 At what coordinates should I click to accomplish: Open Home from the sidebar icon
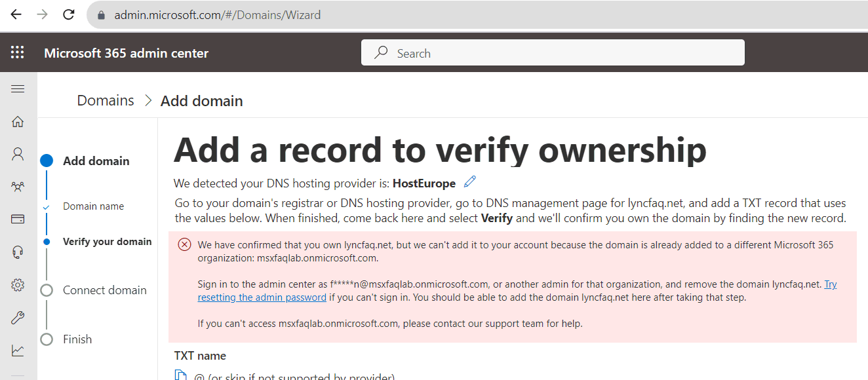[x=18, y=121]
